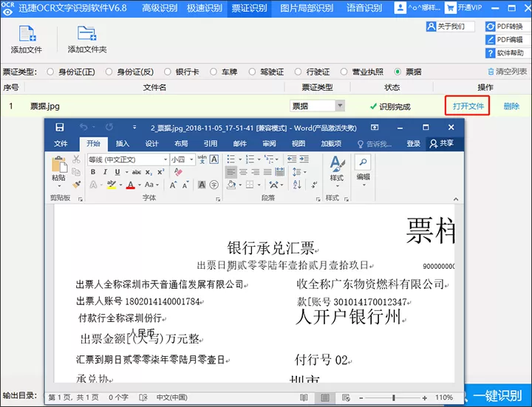Adjust the Word zoom slider
532x407 pixels.
[394, 397]
